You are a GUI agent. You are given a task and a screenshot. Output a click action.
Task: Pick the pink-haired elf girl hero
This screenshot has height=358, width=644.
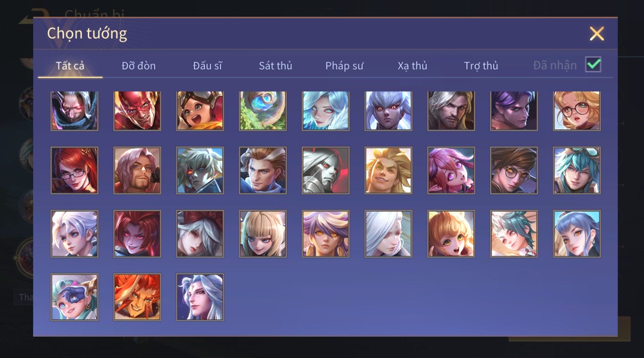(451, 170)
